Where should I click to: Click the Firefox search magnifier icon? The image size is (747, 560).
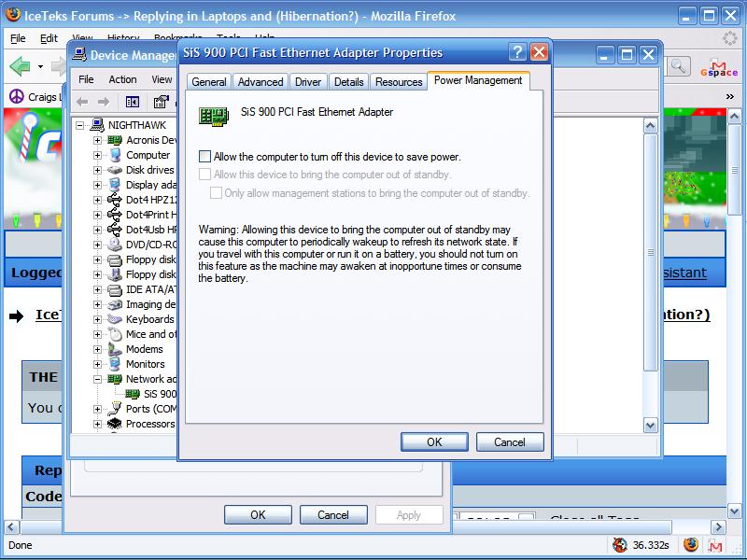point(679,66)
